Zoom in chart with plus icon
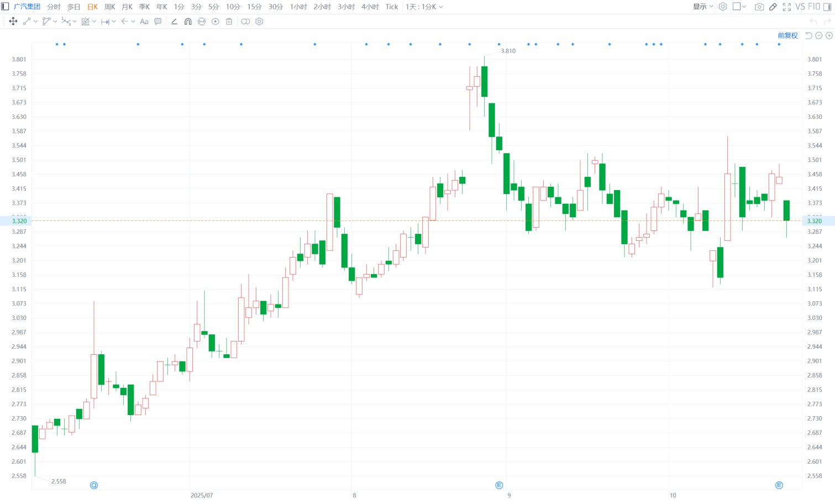 [829, 35]
